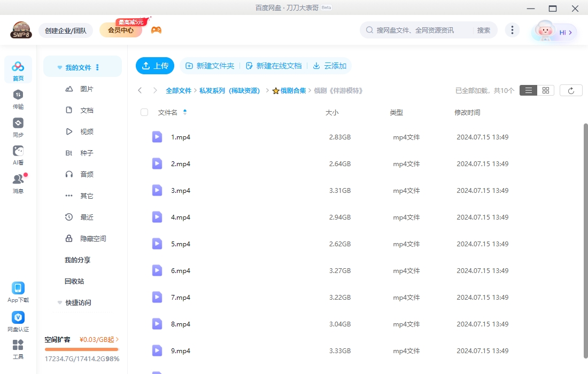The image size is (588, 374).
Task: Navigate to 全部文件 in the breadcrumb
Action: pyautogui.click(x=179, y=90)
